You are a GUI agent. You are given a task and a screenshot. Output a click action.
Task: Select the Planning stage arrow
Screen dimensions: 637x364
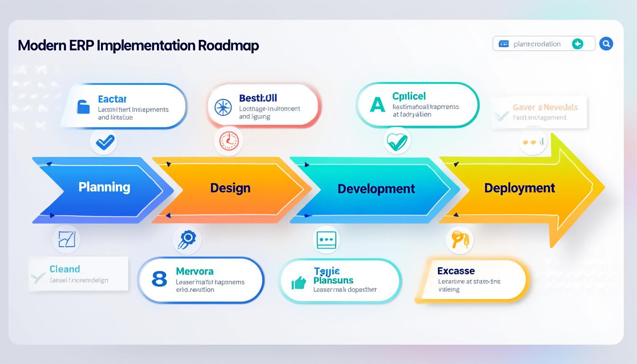[x=100, y=188]
